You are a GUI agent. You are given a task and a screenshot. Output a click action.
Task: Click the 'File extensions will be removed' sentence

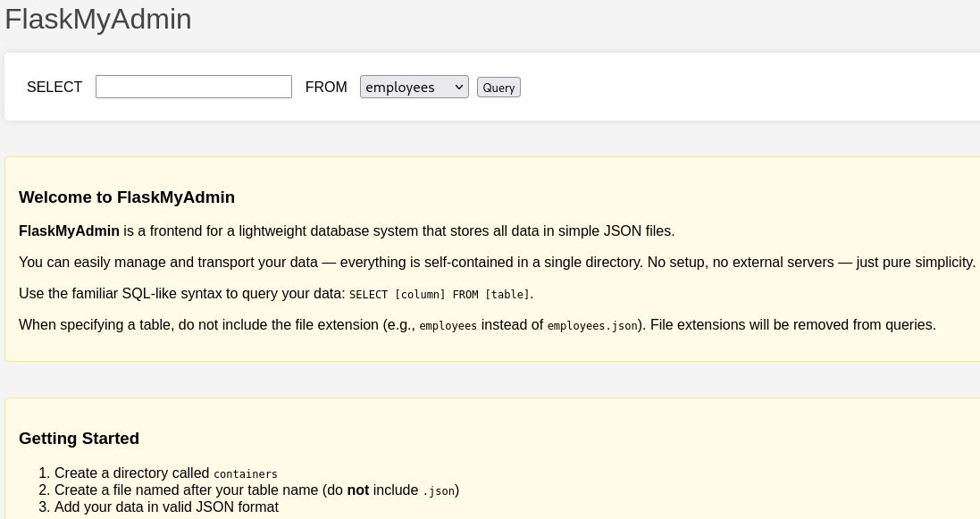click(792, 325)
